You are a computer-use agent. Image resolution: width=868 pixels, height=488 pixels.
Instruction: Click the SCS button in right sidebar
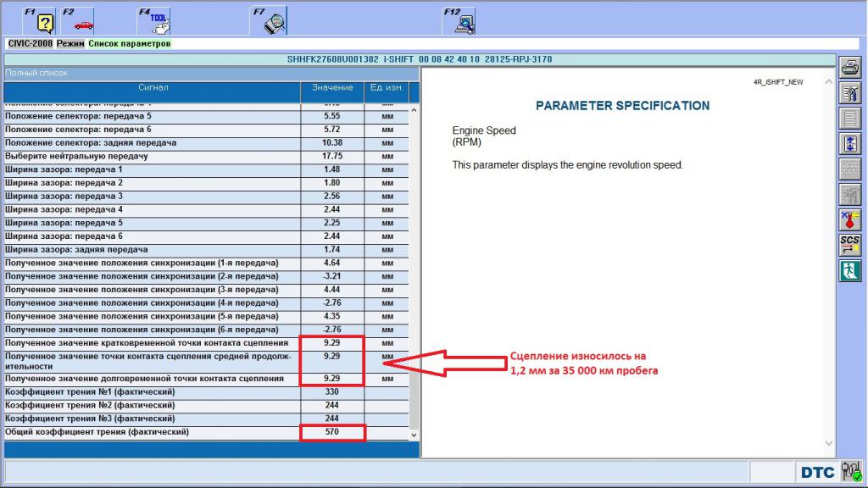pos(849,246)
